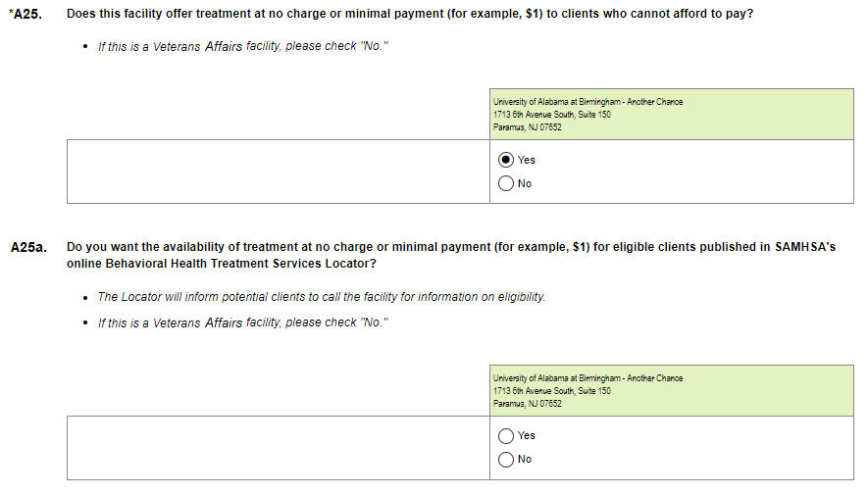Image resolution: width=868 pixels, height=495 pixels.
Task: Click the A25a. question number
Action: coord(28,248)
